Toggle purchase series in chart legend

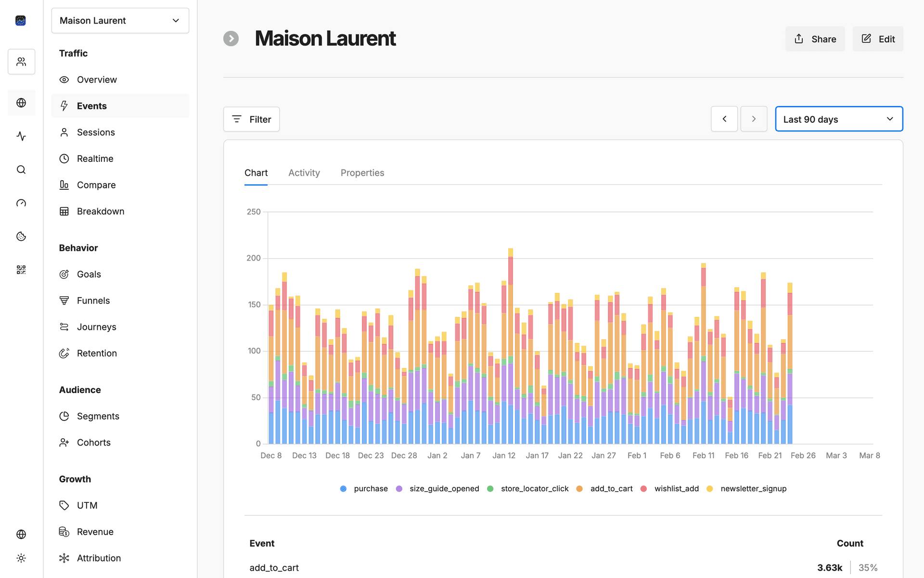coord(364,488)
